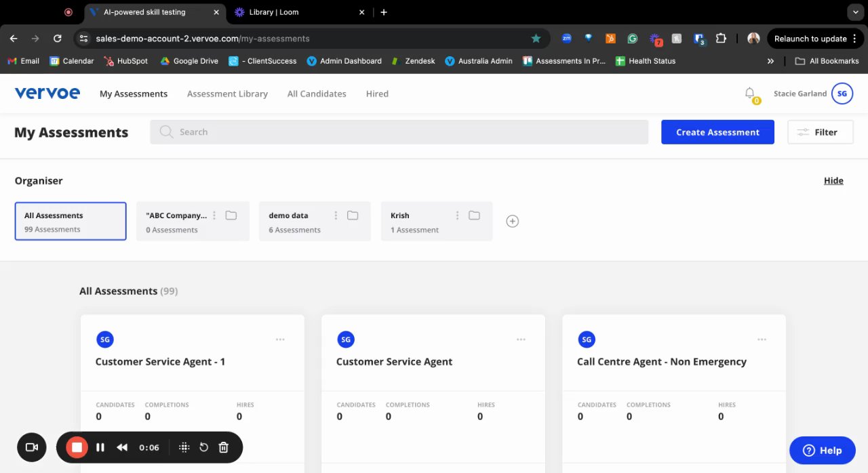Screen dimensions: 868x473
Task: Open a new browser tab
Action: coord(384,12)
